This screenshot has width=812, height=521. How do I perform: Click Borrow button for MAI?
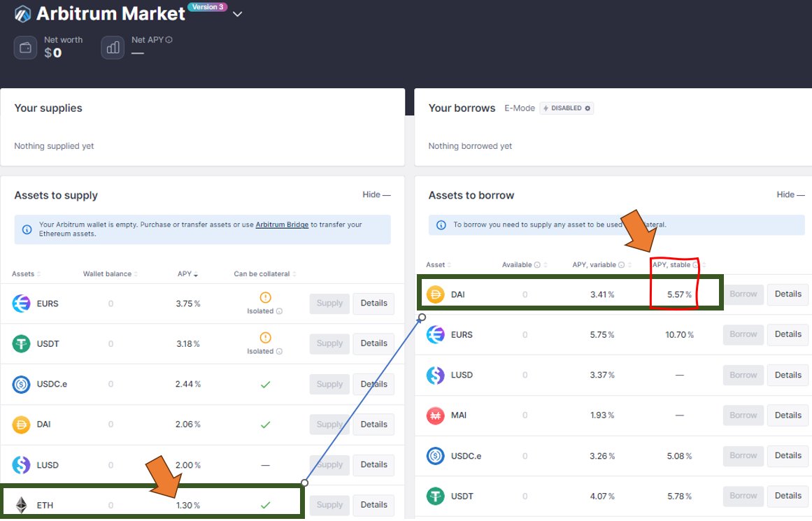743,415
